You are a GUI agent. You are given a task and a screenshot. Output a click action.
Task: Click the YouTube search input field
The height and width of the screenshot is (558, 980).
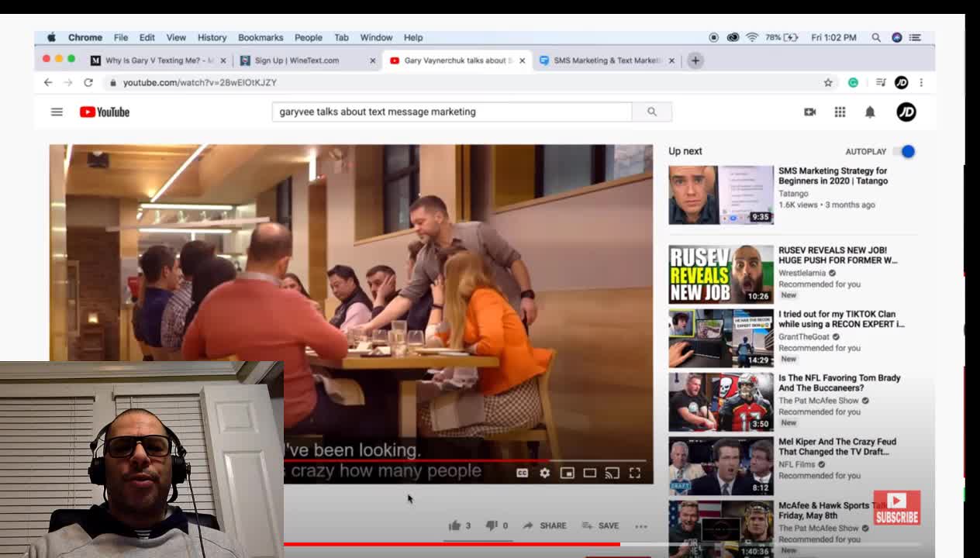tap(452, 112)
